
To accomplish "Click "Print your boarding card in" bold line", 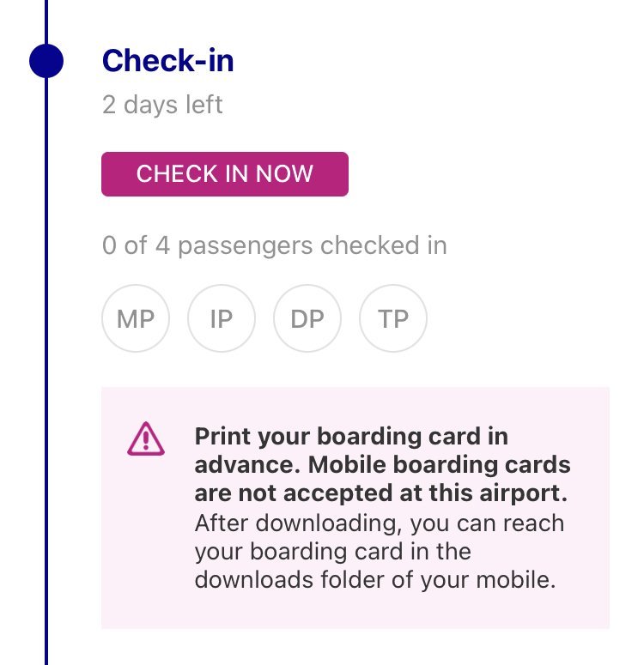I will pyautogui.click(x=351, y=437).
